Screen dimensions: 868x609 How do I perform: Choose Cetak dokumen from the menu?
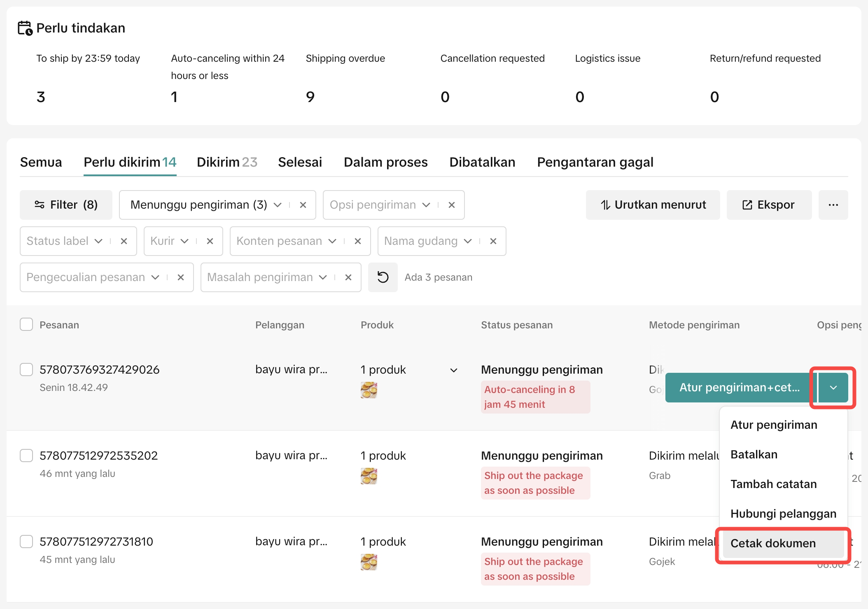(x=773, y=543)
